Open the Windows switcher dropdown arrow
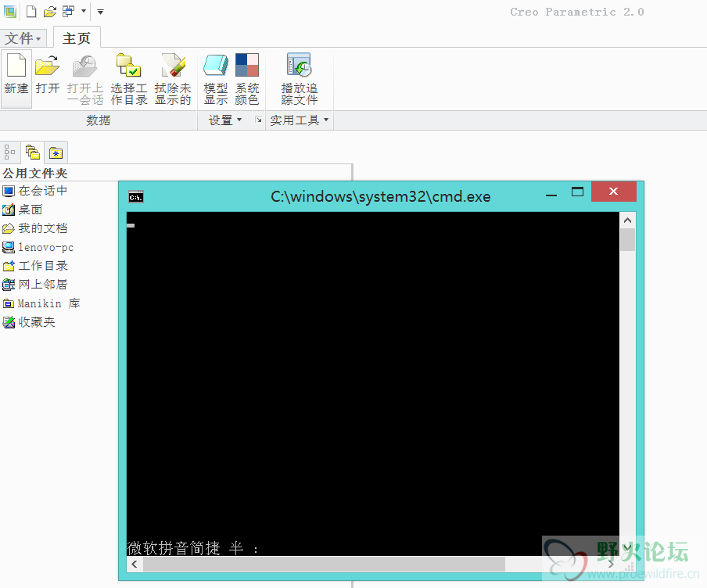Image resolution: width=707 pixels, height=588 pixels. click(x=84, y=11)
